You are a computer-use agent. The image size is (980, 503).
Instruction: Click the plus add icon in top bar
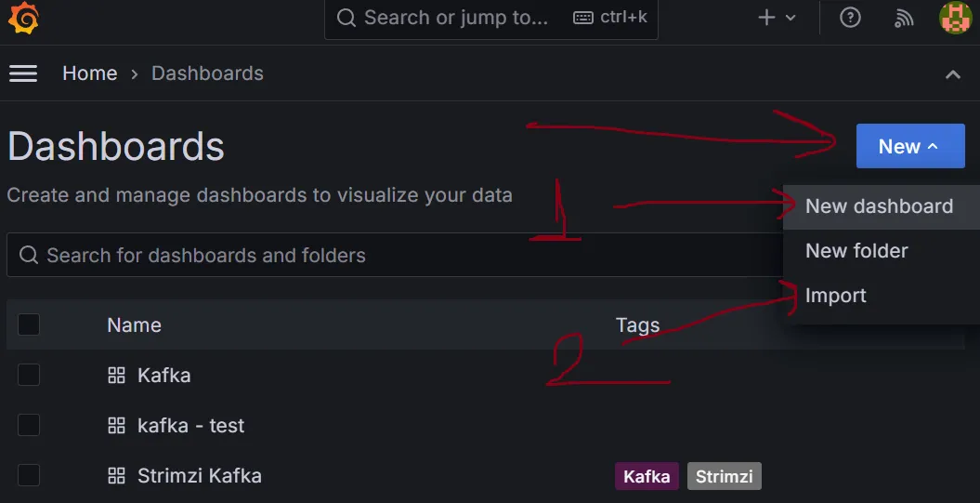point(766,18)
